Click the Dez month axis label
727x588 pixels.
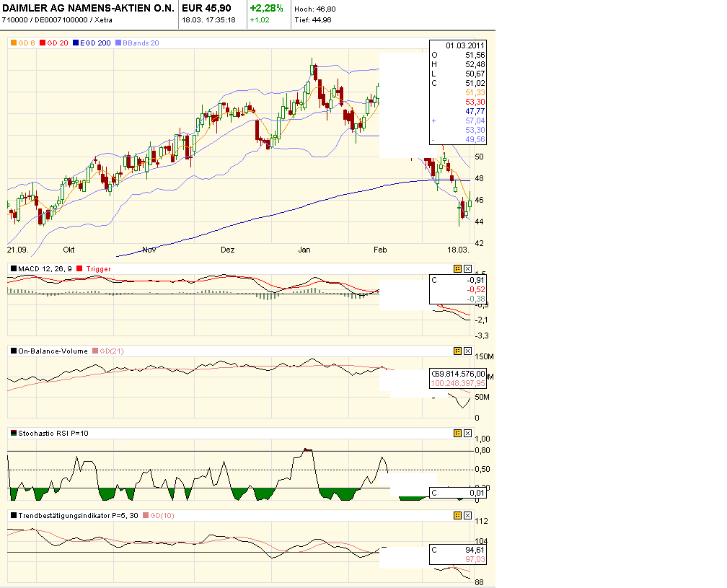[x=228, y=250]
